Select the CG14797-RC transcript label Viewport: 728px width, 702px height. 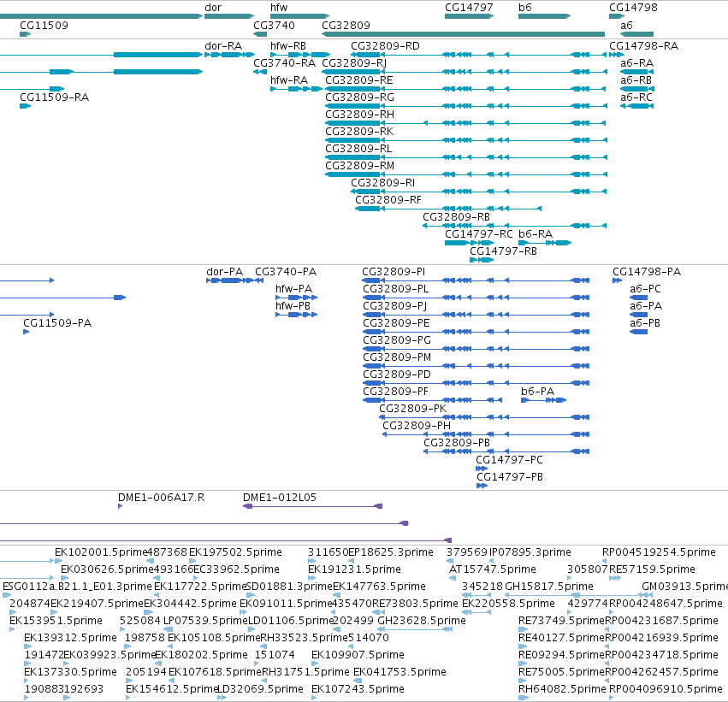pos(479,233)
